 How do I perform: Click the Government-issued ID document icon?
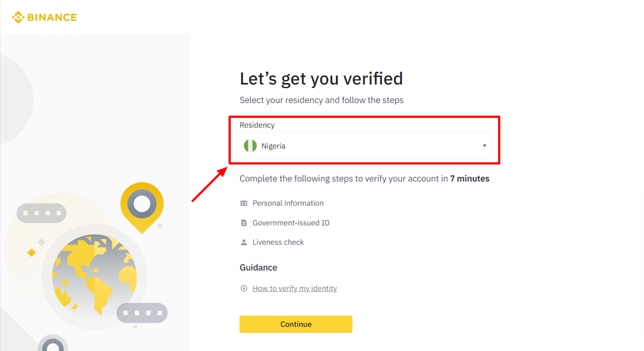point(244,223)
